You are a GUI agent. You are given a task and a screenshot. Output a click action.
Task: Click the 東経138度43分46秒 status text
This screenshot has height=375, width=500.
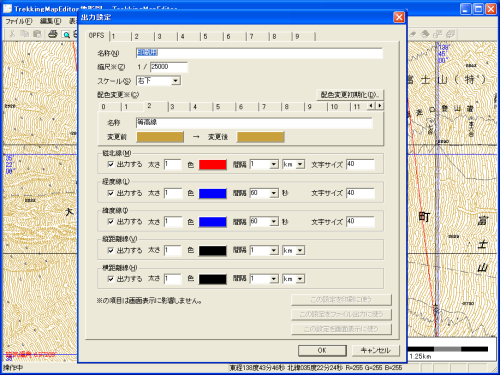[257, 368]
